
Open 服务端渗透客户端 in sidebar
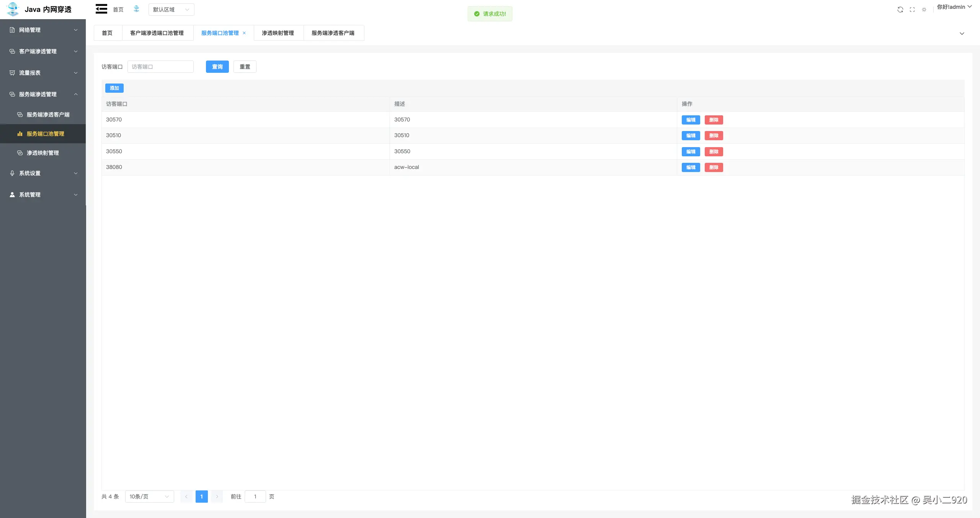tap(48, 115)
